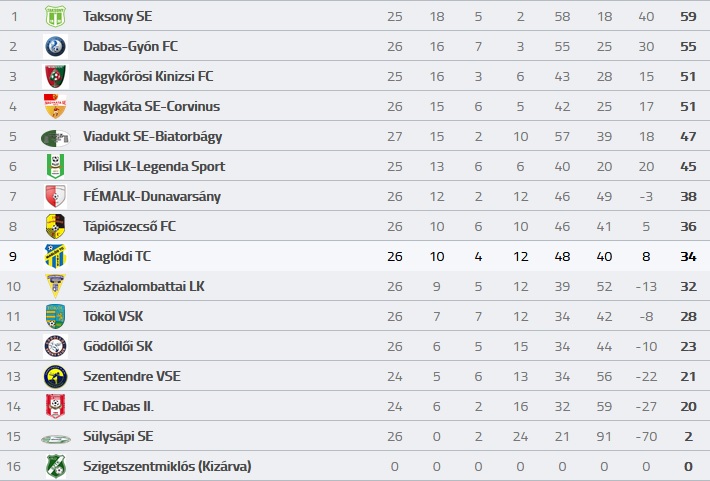The width and height of the screenshot is (710, 481).
Task: Click the Szigetszentmiklós (Kizárva) team name
Action: click(x=167, y=467)
